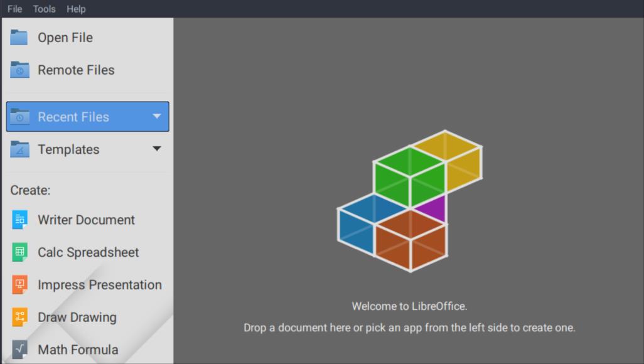This screenshot has height=364, width=644.
Task: Expand the Recent Files dropdown arrow
Action: (x=156, y=117)
